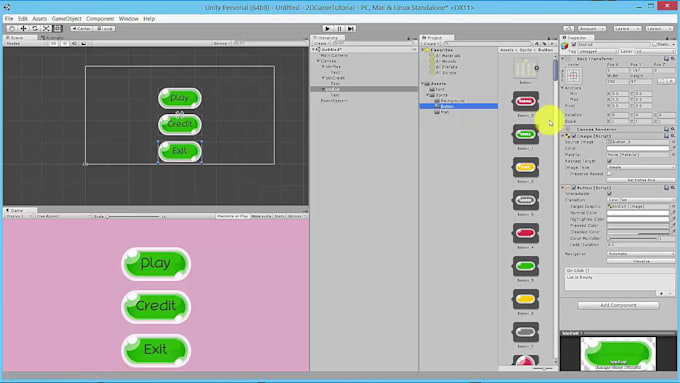
Task: Toggle 2D mode in Scene view
Action: (54, 44)
